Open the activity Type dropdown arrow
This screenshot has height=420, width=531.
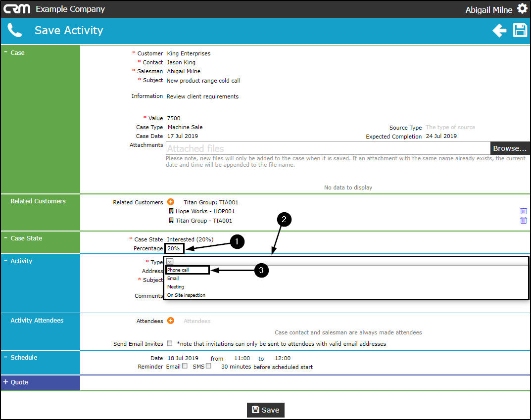(170, 262)
